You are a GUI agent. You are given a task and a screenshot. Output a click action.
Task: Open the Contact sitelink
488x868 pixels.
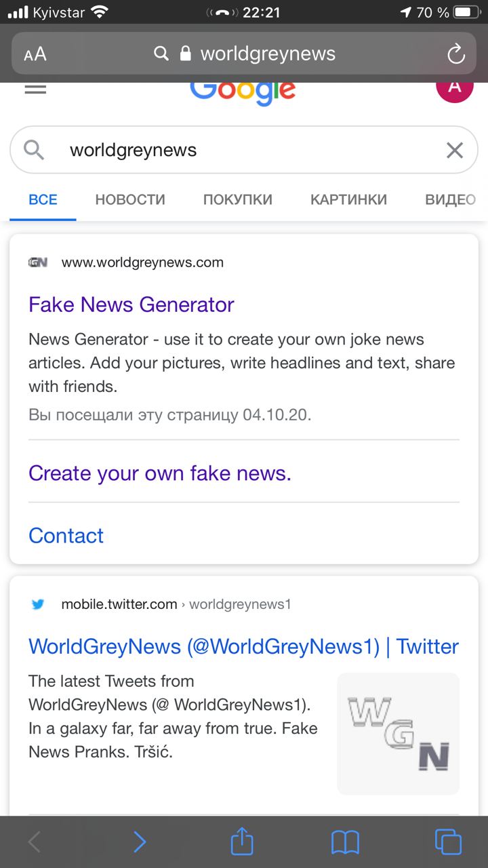coord(66,535)
